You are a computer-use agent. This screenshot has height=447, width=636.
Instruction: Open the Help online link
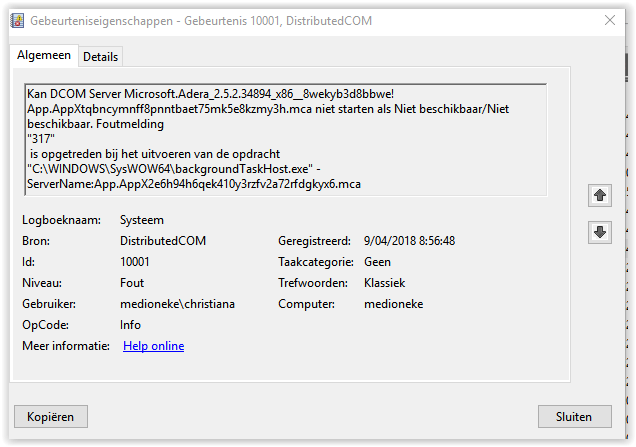click(x=153, y=346)
